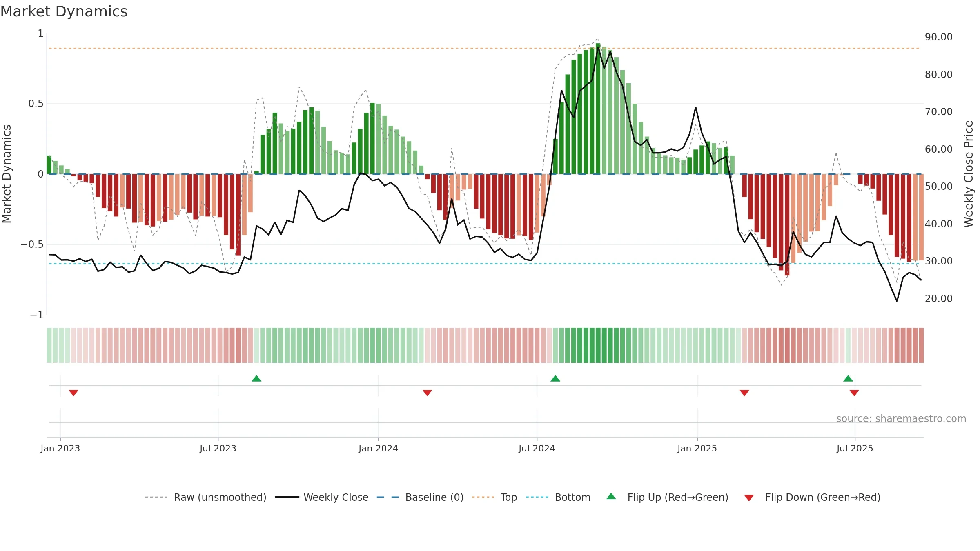Screen dimensions: 980x551
Task: Toggle the Baseline (0) legend entry
Action: (x=420, y=497)
